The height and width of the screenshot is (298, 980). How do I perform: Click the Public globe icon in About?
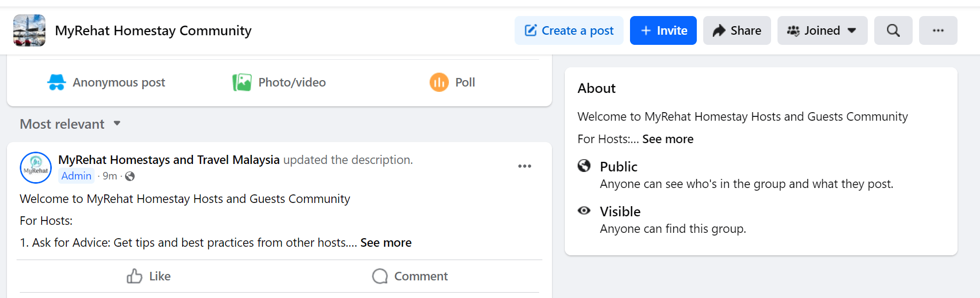[584, 166]
